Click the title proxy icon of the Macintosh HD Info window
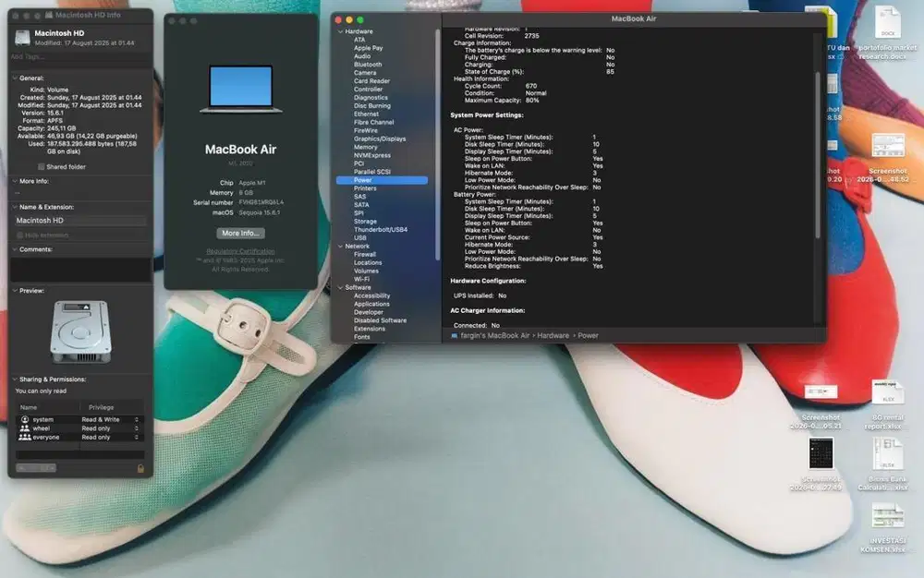The image size is (924, 578). coord(49,15)
